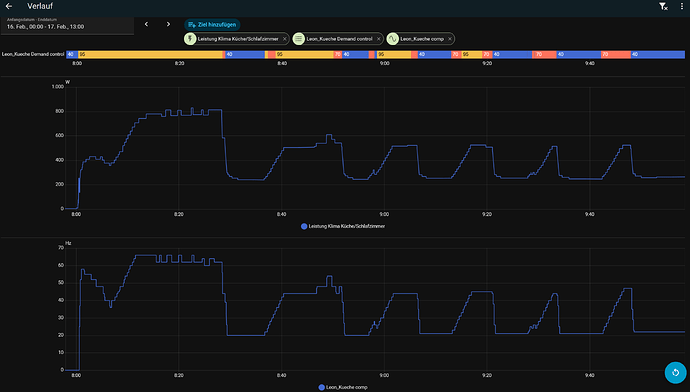
Task: Select the Leon_Kueche comp chip label
Action: pos(422,39)
